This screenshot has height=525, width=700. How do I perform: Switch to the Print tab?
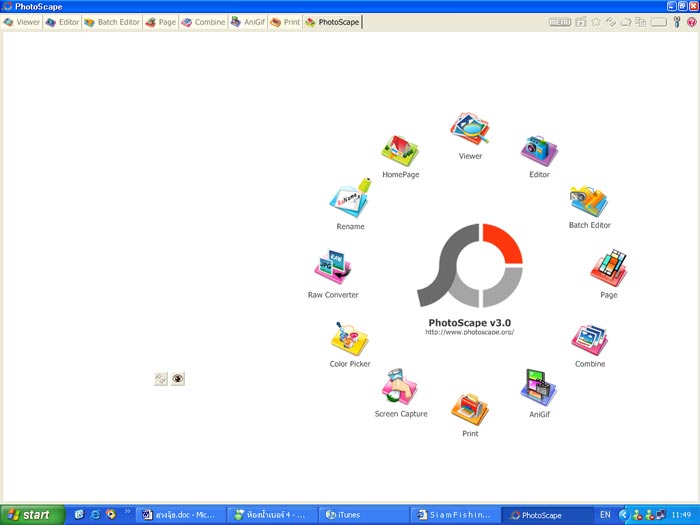pyautogui.click(x=285, y=22)
